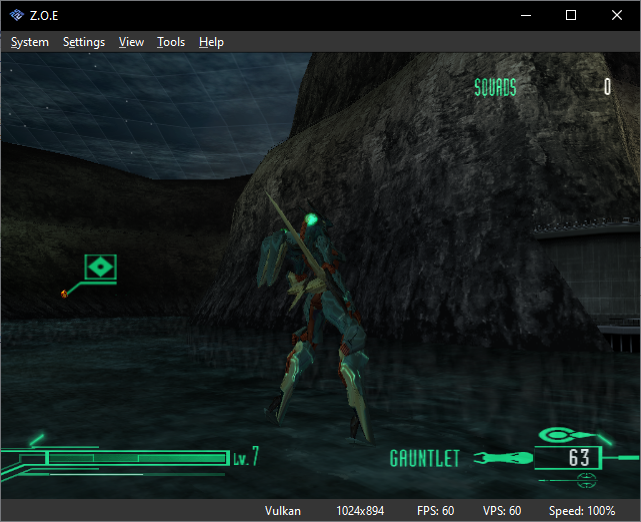Open the Tools menu
The height and width of the screenshot is (522, 641).
[171, 42]
